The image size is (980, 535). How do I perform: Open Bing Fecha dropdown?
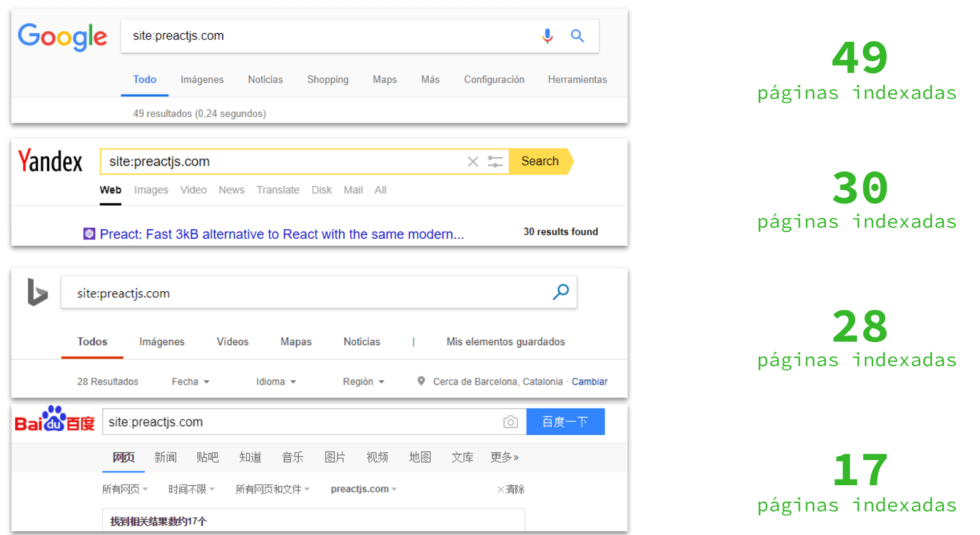(x=190, y=381)
